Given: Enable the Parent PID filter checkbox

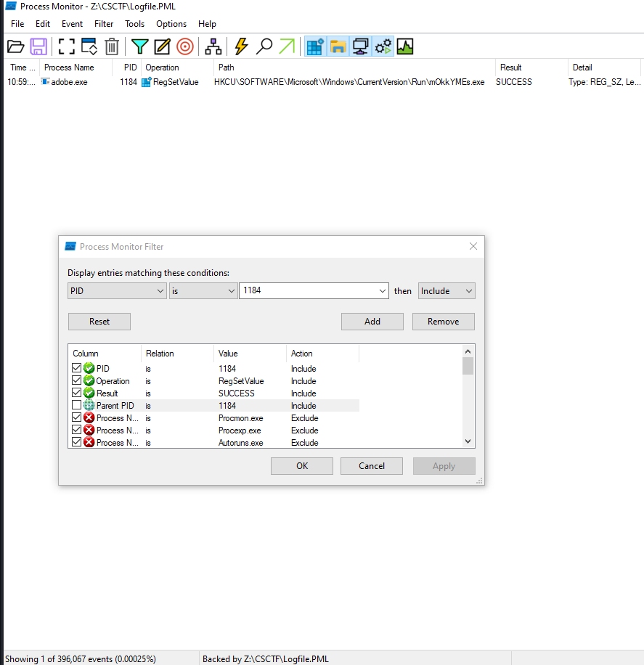Looking at the screenshot, I should tap(77, 406).
